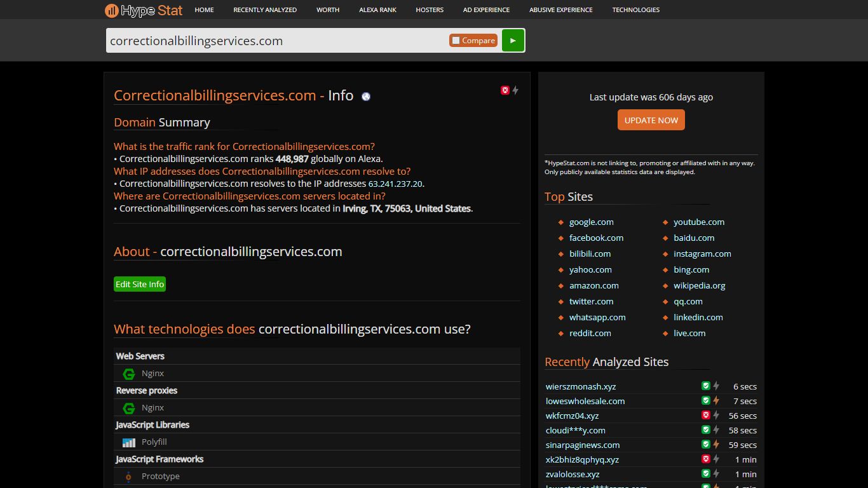The height and width of the screenshot is (488, 868).
Task: Open the HOME menu item
Action: (204, 10)
